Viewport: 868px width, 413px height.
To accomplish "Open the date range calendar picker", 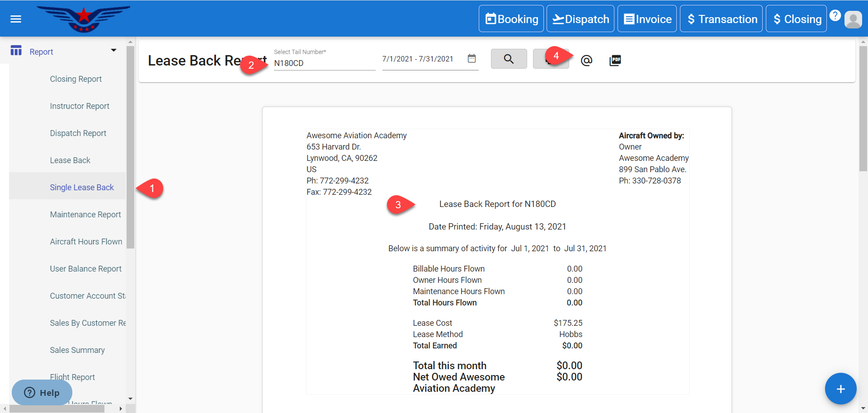I will coord(472,59).
